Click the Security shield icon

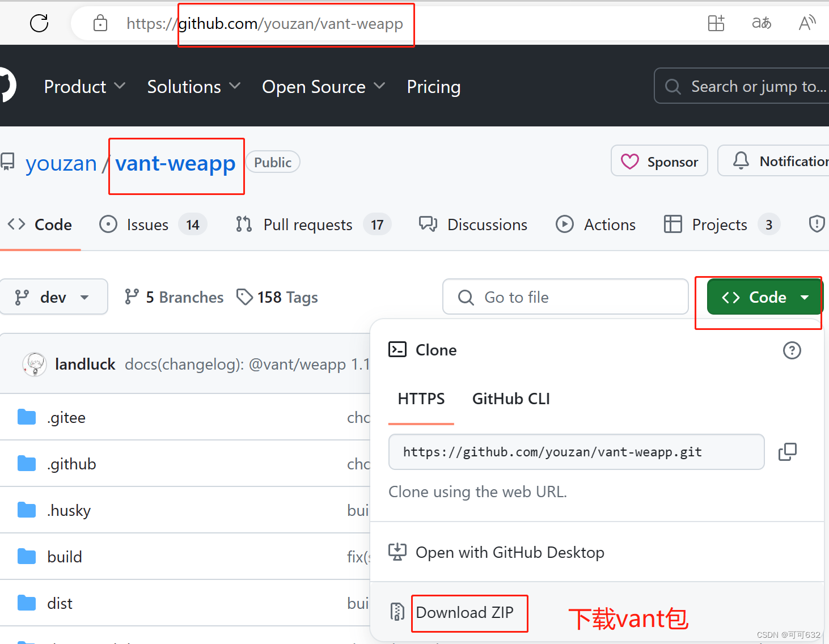[817, 224]
